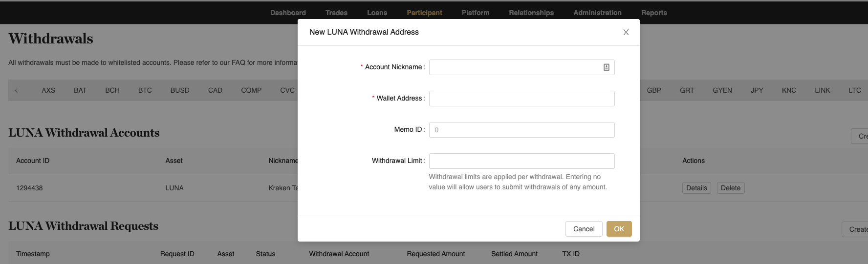Open the Loans menu item
Viewport: 868px width, 264px height.
(x=377, y=13)
